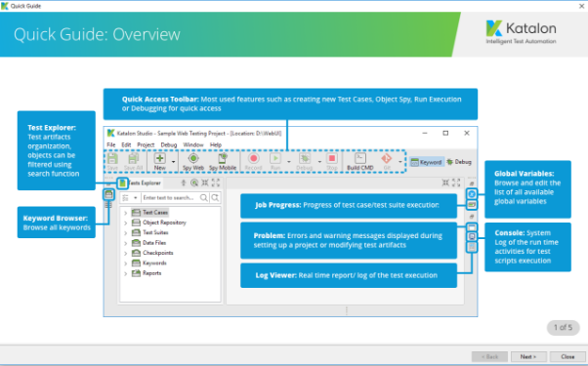The height and width of the screenshot is (366, 588).
Task: Expand the Object Repository tree node
Action: click(126, 223)
